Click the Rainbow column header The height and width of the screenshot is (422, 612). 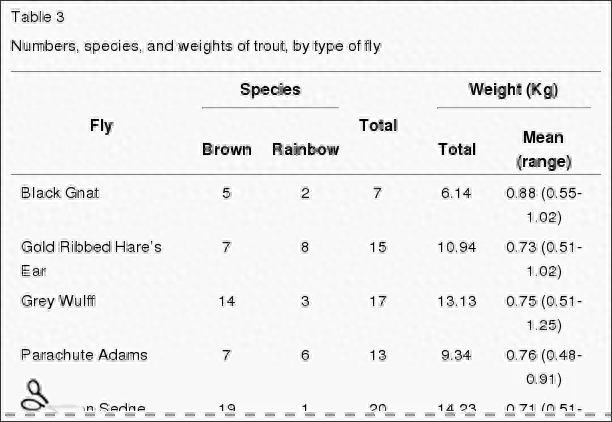point(305,150)
